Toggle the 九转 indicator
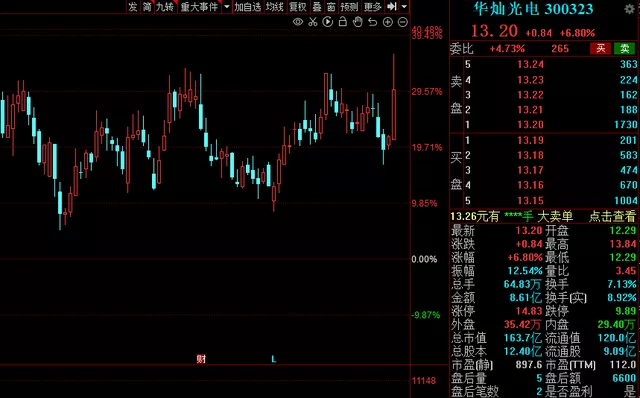Screen dimensions: 640x398 165,7
